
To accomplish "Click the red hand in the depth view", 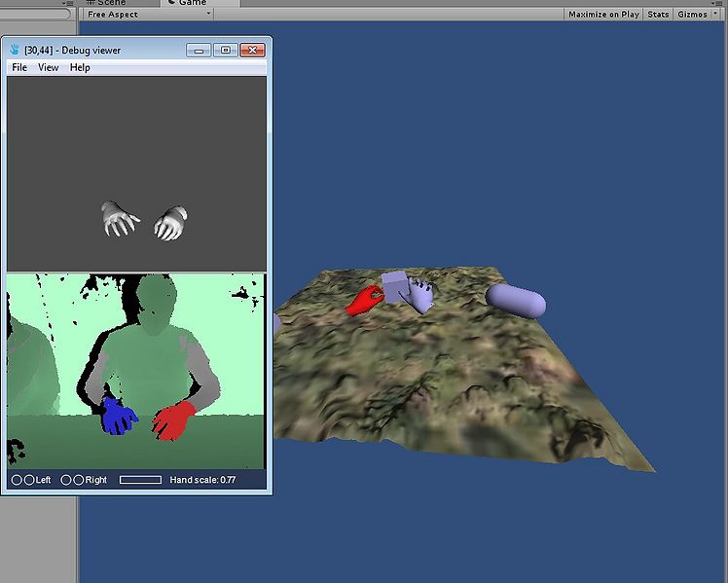I will point(174,421).
